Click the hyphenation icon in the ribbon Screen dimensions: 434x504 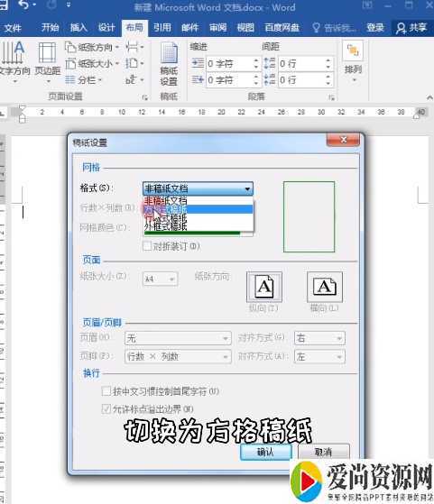(134, 79)
